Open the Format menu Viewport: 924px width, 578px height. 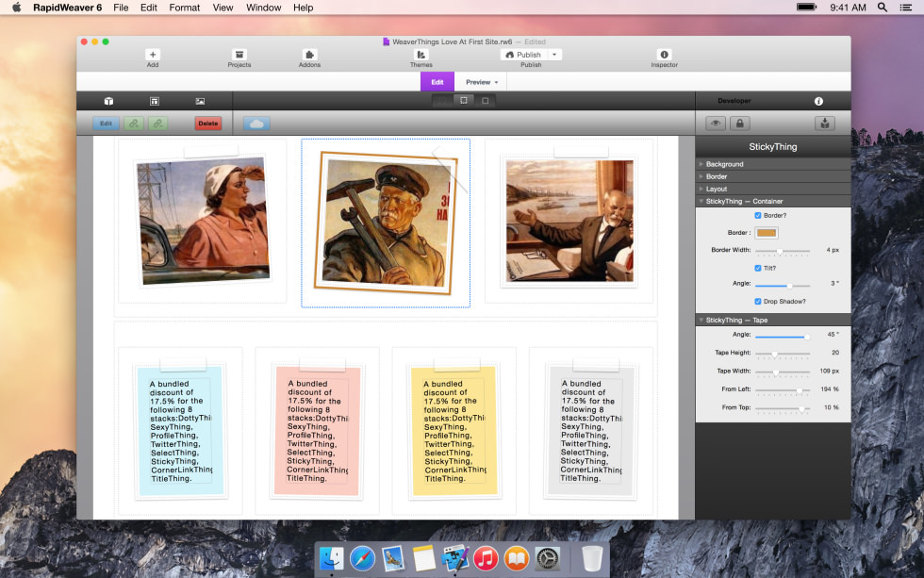[185, 8]
